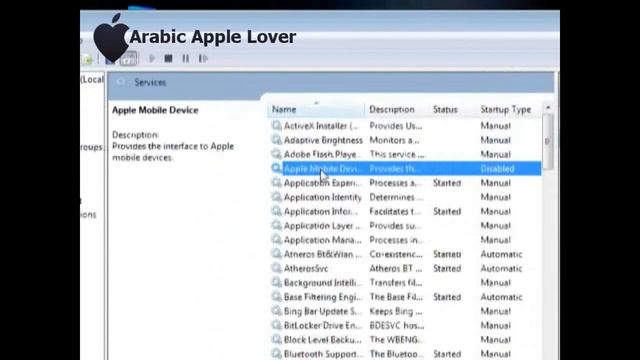Screen dimensions: 640x360
Task: Click the gear icon beside ActiveX Installer
Action: coord(276,126)
